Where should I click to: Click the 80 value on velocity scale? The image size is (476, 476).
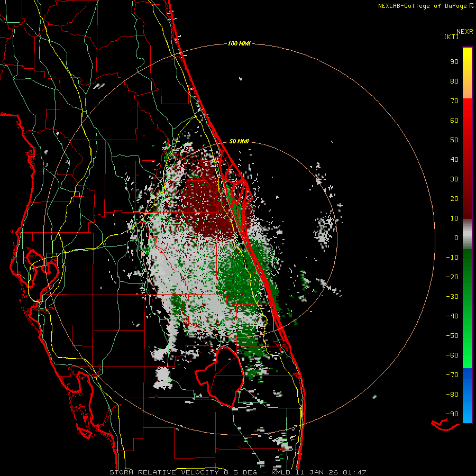click(454, 81)
